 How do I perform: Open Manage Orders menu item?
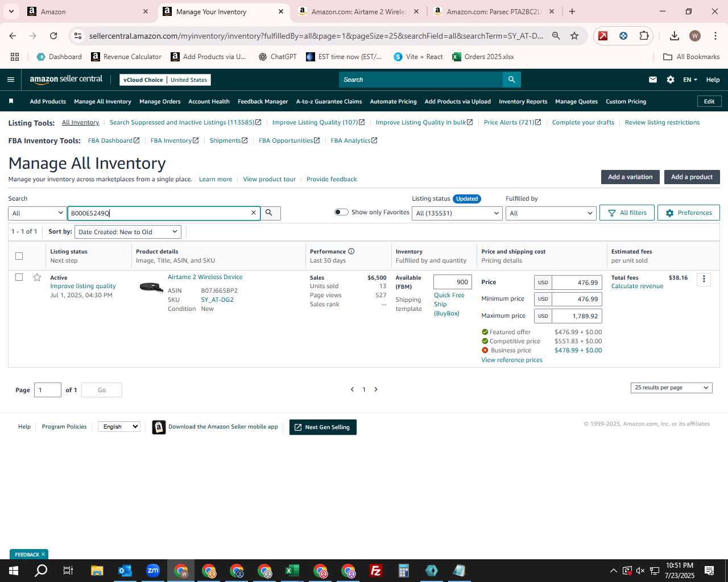point(160,101)
